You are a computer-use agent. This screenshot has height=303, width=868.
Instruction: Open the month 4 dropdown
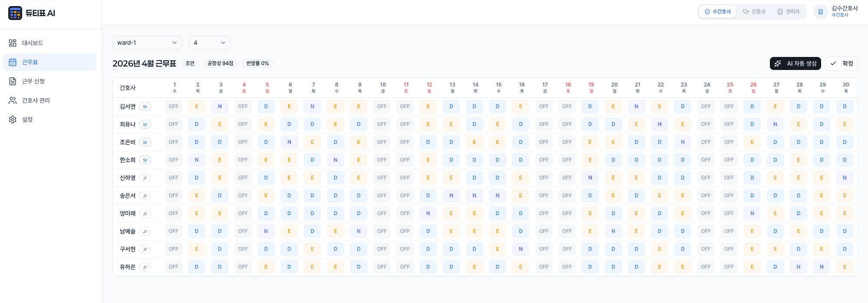pyautogui.click(x=209, y=43)
